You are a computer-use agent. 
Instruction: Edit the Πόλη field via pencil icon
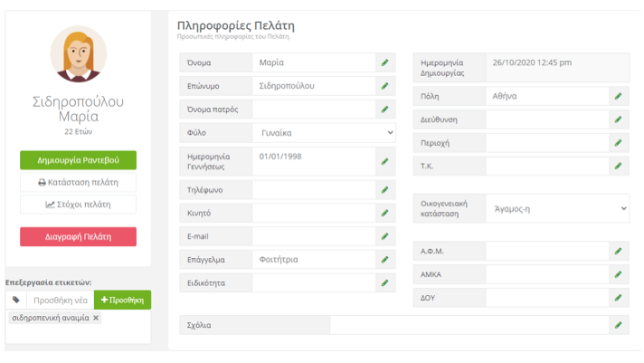(x=618, y=96)
